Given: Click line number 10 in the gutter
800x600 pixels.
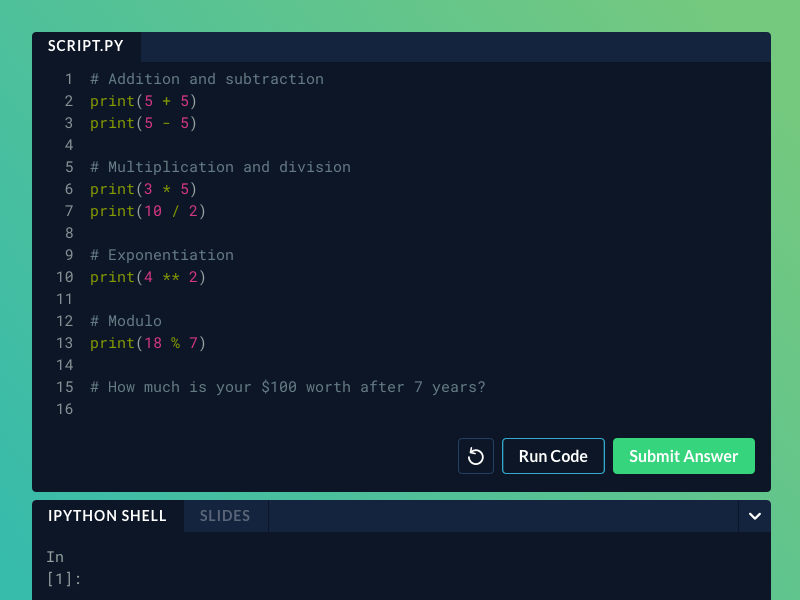Looking at the screenshot, I should point(65,277).
